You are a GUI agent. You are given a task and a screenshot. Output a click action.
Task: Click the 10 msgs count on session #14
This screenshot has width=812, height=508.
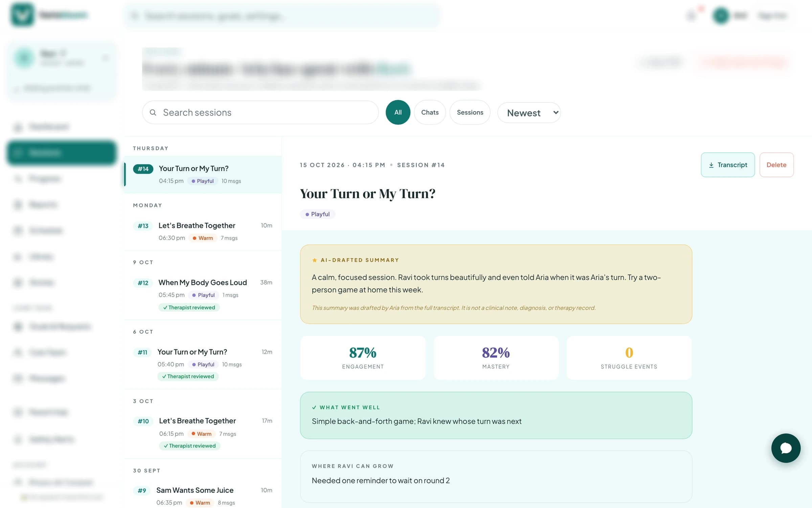click(231, 181)
